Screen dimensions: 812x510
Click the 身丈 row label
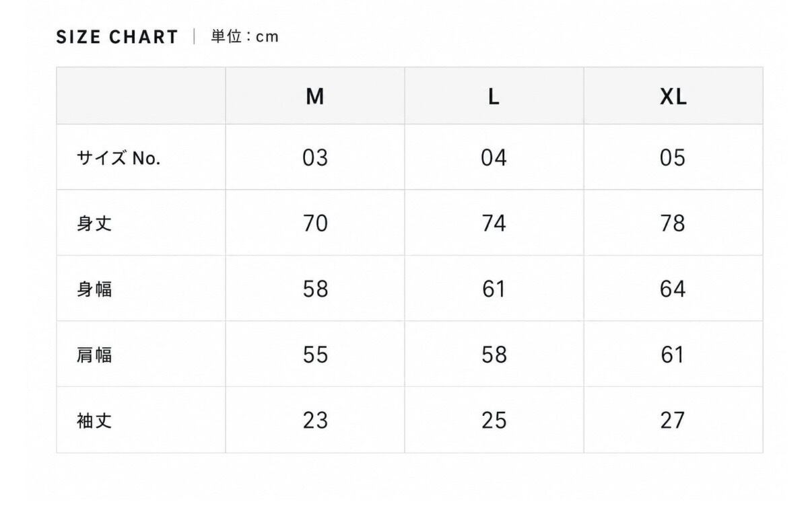point(94,223)
